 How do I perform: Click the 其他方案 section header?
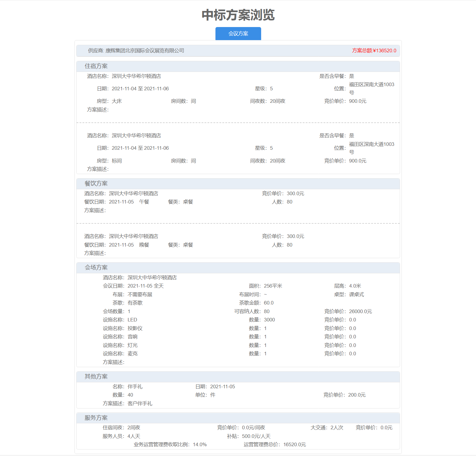coord(96,377)
